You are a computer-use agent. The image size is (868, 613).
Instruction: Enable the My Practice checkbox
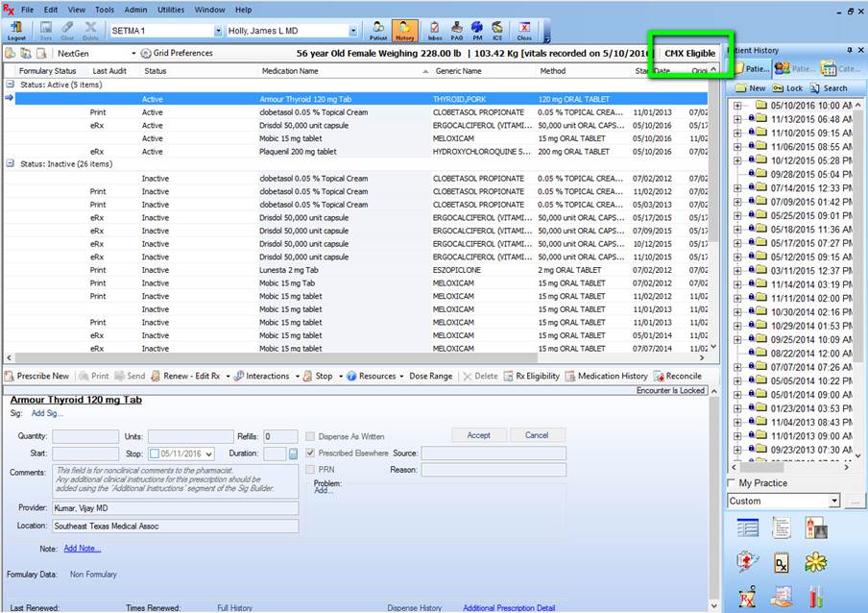pyautogui.click(x=732, y=483)
